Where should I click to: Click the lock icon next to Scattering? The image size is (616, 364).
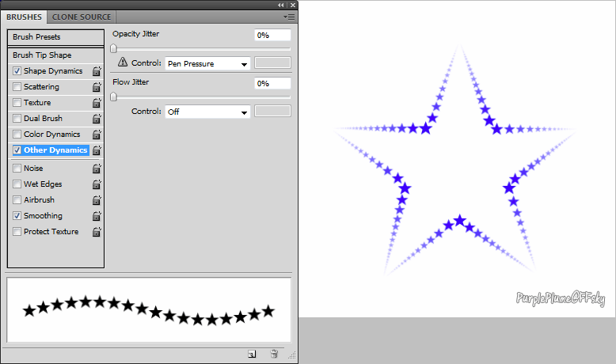pyautogui.click(x=97, y=87)
